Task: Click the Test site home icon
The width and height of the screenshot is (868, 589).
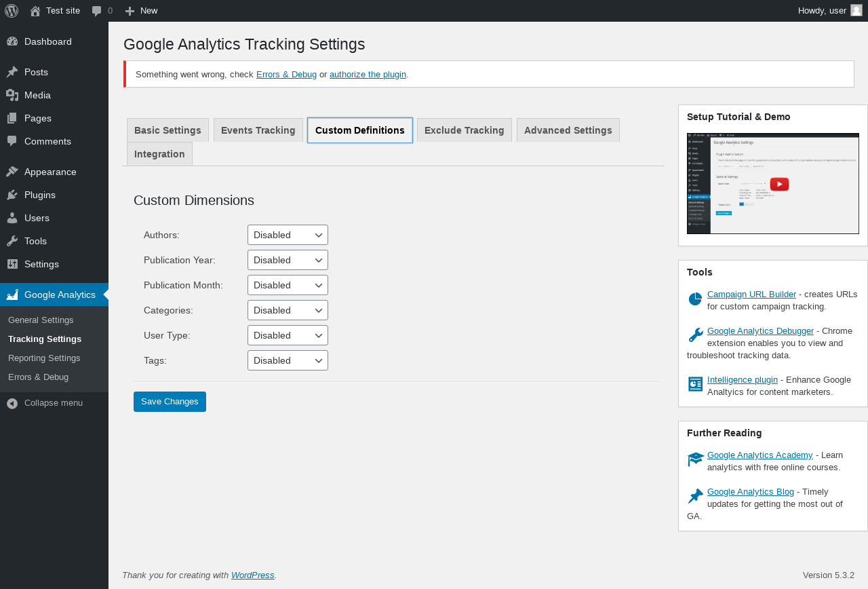Action: click(35, 11)
